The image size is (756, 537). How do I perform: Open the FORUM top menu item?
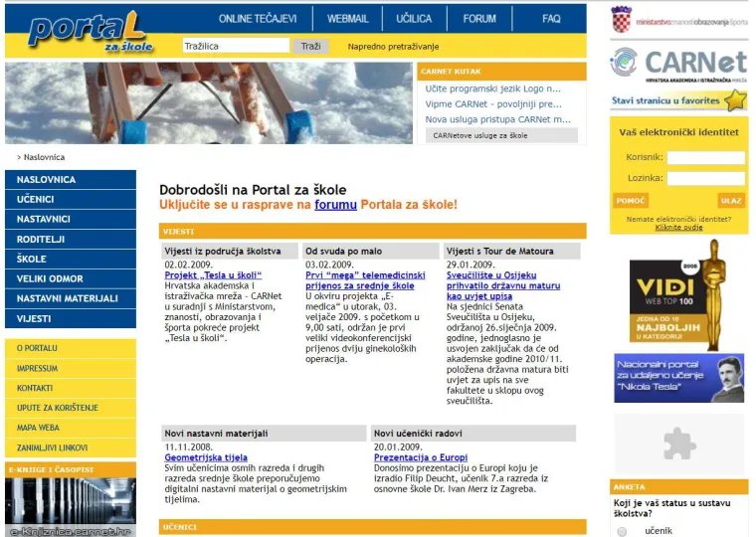coord(479,19)
